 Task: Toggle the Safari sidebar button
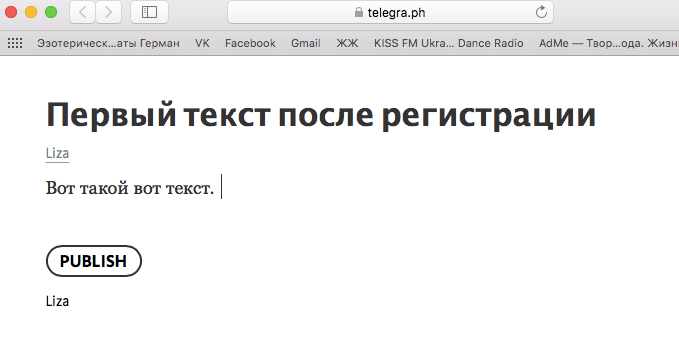coord(149,12)
